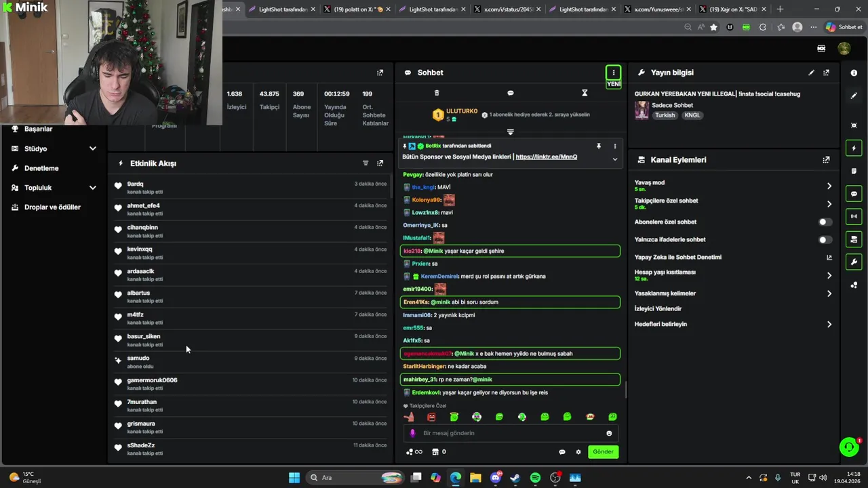Open Başarılar in the left sidebar
Viewport: 868px width, 488px height.
point(38,129)
